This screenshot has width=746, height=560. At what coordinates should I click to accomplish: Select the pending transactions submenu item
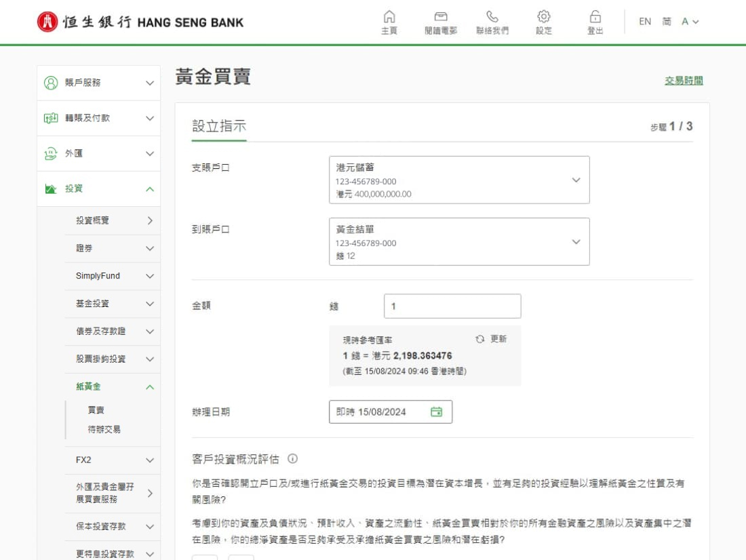click(104, 429)
